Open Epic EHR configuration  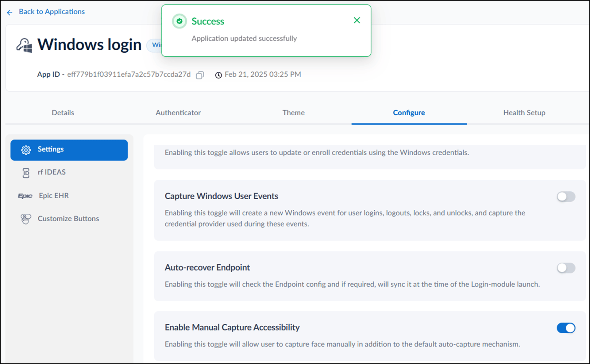[54, 195]
